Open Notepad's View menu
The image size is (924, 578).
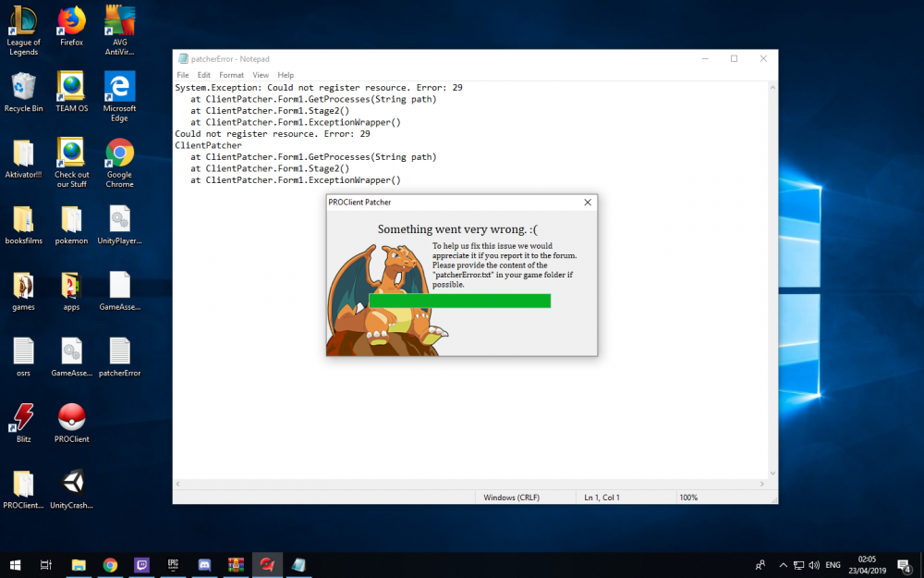(x=261, y=75)
